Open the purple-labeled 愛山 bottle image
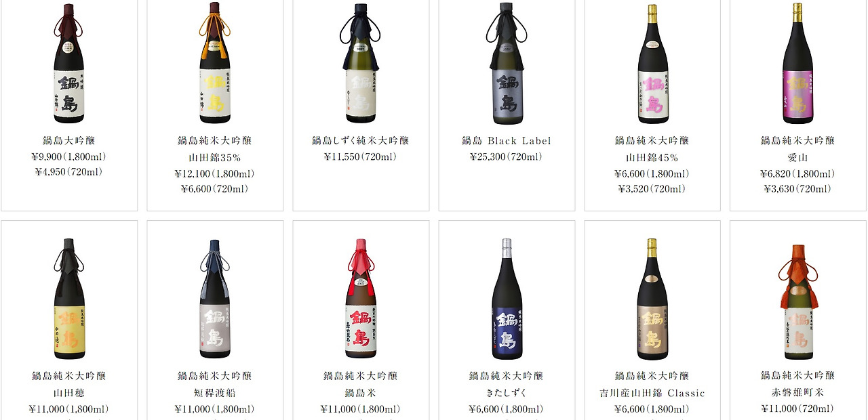868x420 pixels. [x=798, y=64]
